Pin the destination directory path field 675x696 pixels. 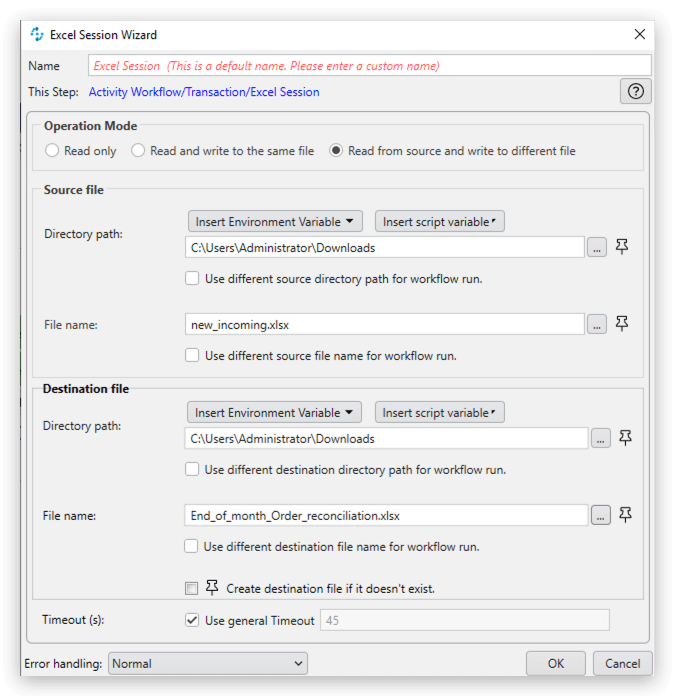point(625,438)
